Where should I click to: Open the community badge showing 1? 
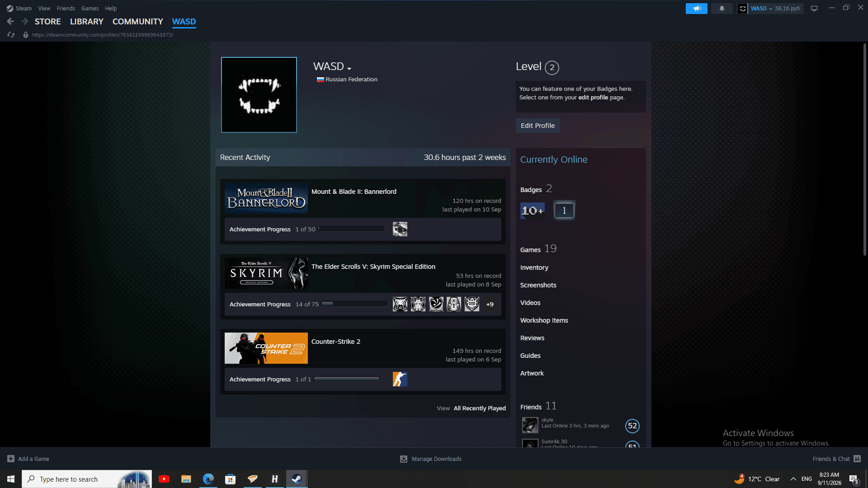coord(564,210)
